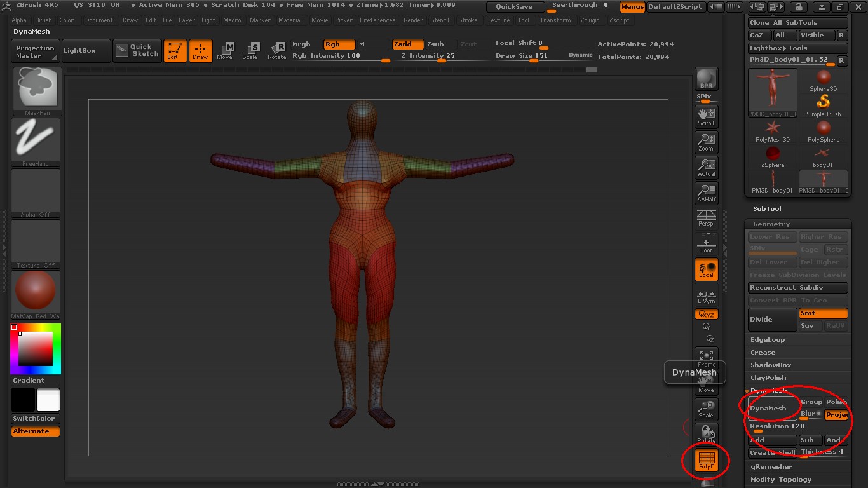Toggle Persp perspective view on the right shelf
868x488 pixels.
pos(706,215)
